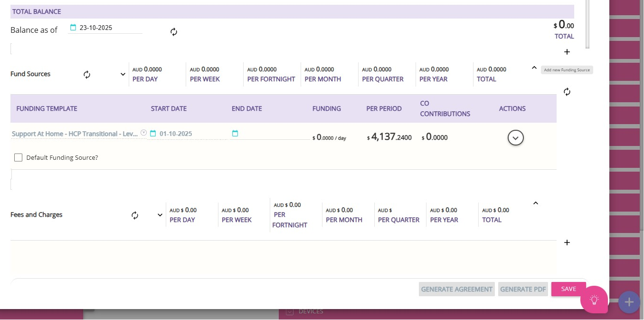Click plus icon below Fees and Charges
This screenshot has width=644, height=320.
click(567, 242)
